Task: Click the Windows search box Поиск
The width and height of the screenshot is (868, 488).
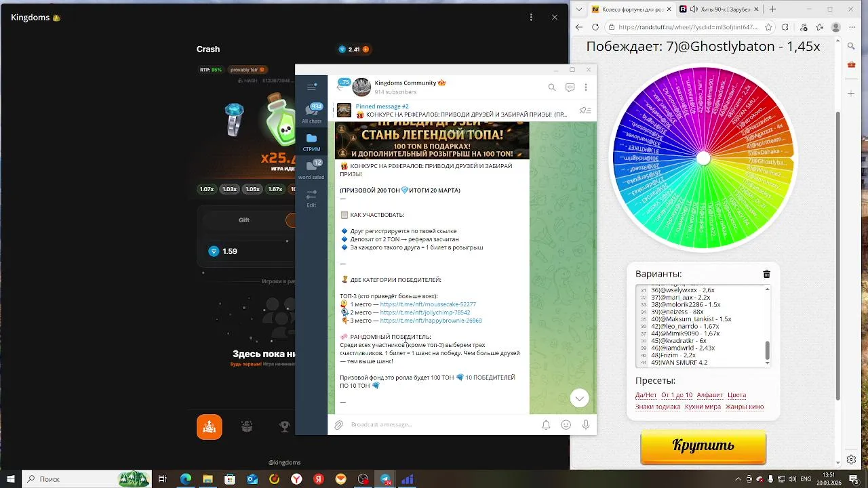Action: 86,479
